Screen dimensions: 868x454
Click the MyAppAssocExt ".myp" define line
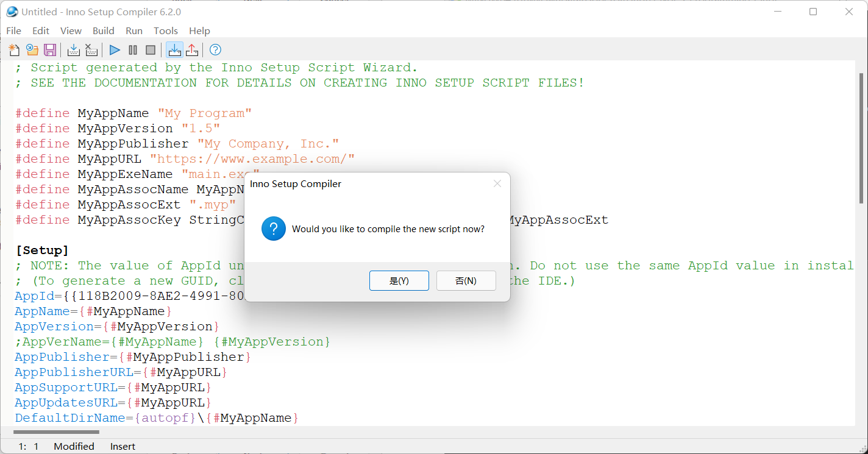[x=126, y=205]
